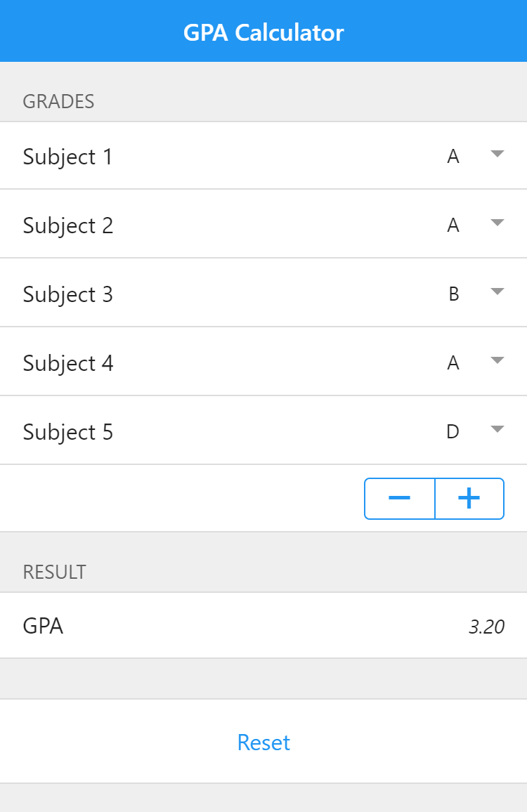Image resolution: width=527 pixels, height=812 pixels.
Task: Click the GPA result value 3.20
Action: (x=486, y=627)
